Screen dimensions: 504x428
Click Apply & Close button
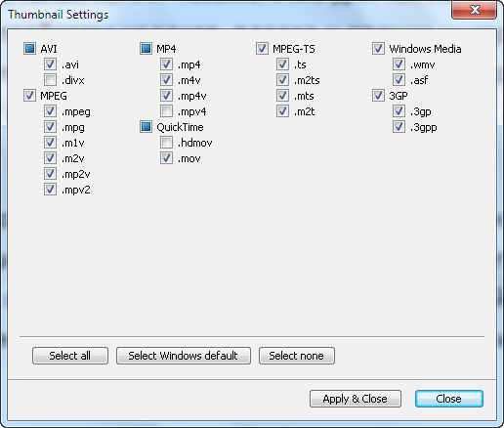[x=356, y=399]
